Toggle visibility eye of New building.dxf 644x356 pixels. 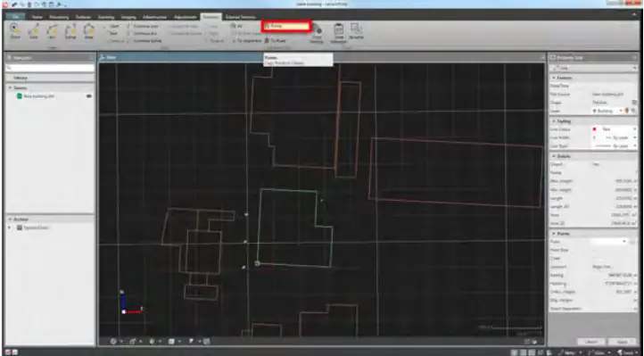[x=89, y=96]
